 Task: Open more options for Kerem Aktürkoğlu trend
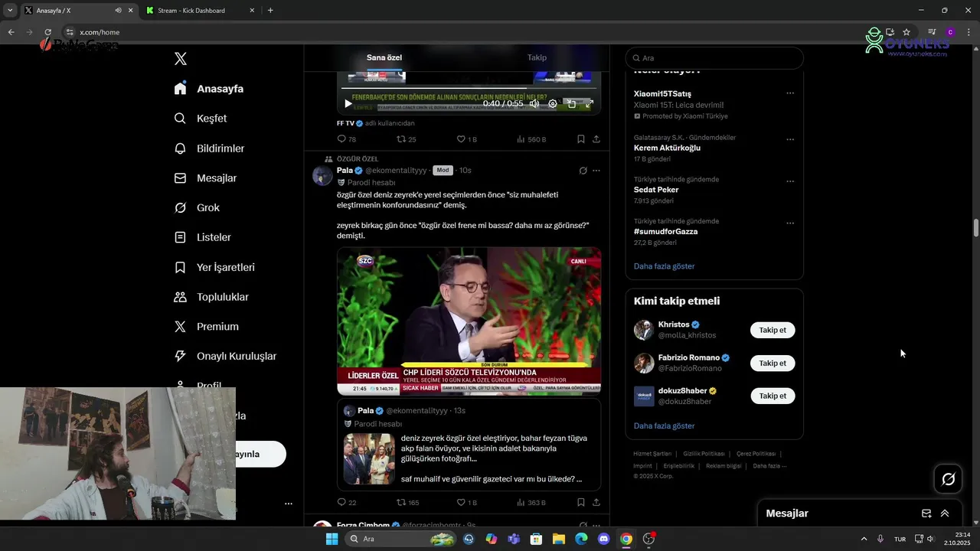coord(790,140)
